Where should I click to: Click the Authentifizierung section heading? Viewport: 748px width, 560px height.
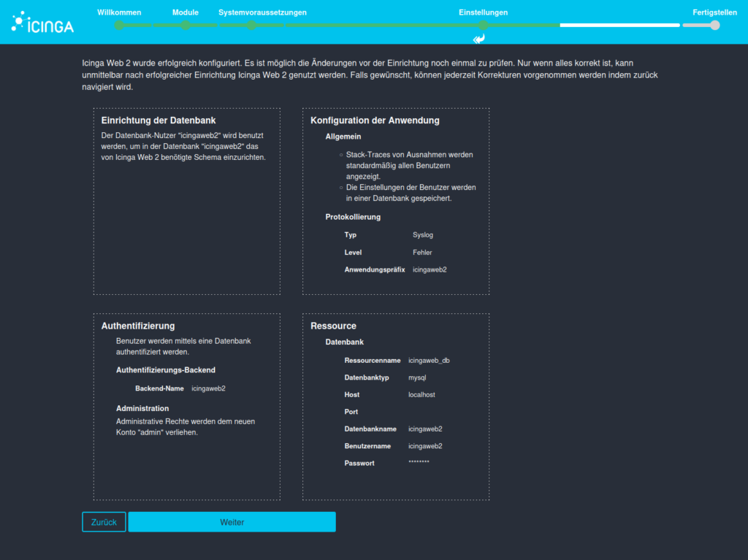coord(138,326)
